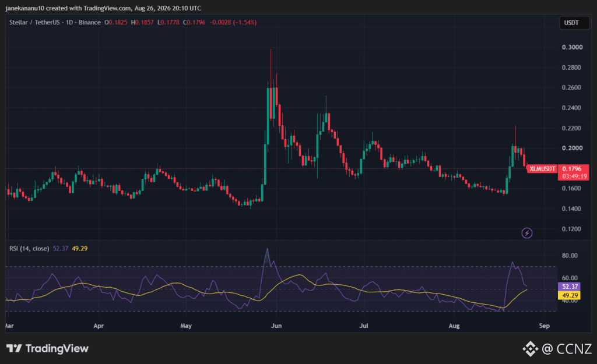Click the yellow 49.29 RSI axis tag
The width and height of the screenshot is (597, 364).
pos(569,295)
